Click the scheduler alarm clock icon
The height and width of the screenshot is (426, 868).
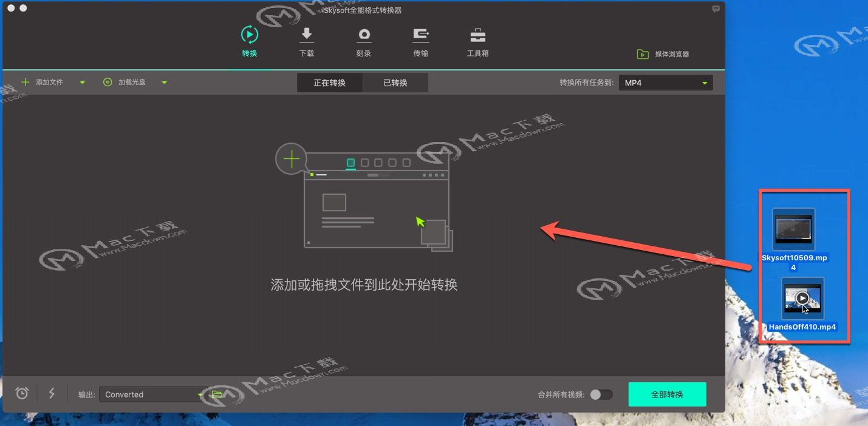[x=22, y=393]
